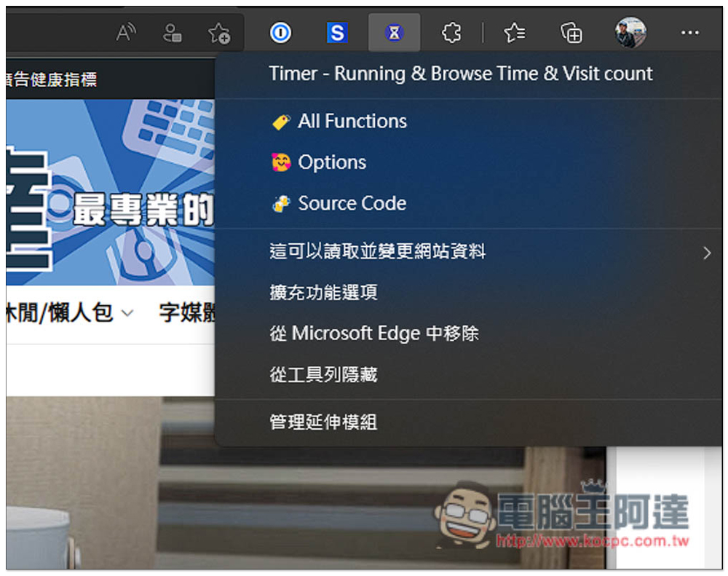Open the Edge settings and more menu
The height and width of the screenshot is (576, 728).
(x=690, y=33)
